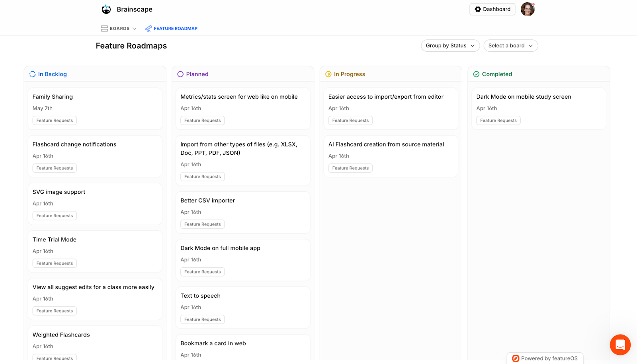Switch to the Feature Roadmap tab

click(x=171, y=29)
